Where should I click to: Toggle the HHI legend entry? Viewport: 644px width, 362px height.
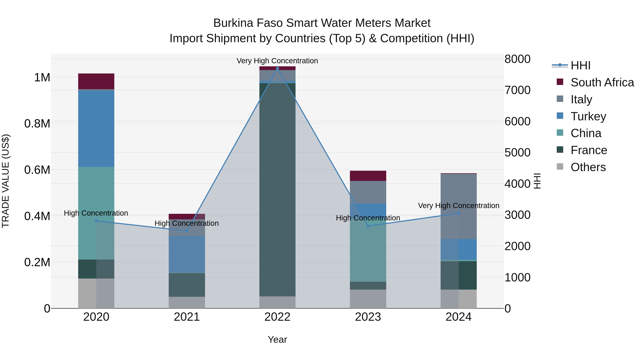[x=572, y=65]
